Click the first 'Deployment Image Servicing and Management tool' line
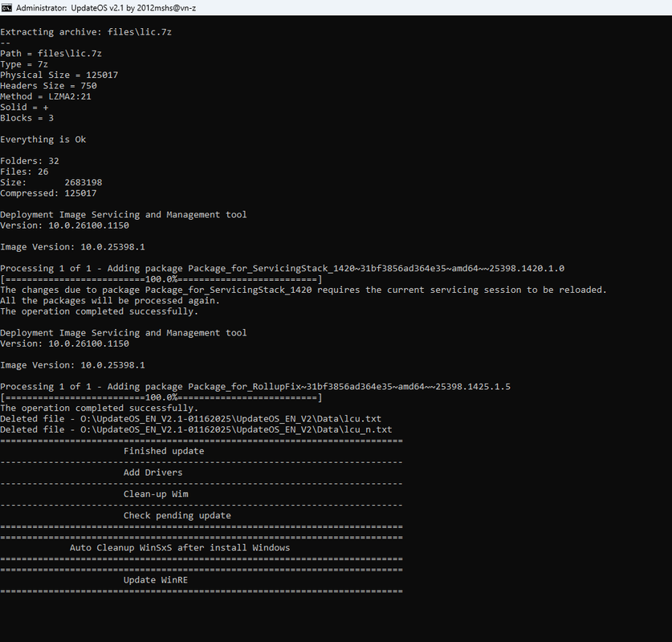 click(124, 214)
